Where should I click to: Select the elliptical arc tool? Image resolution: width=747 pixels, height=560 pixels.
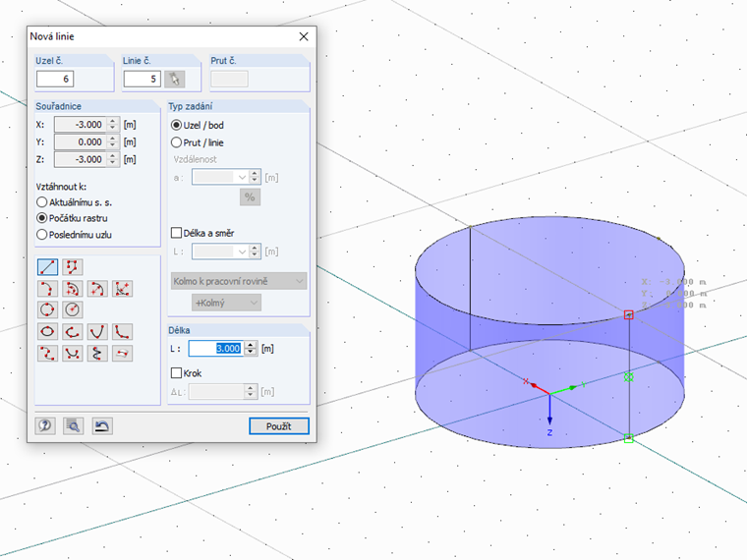tap(72, 331)
